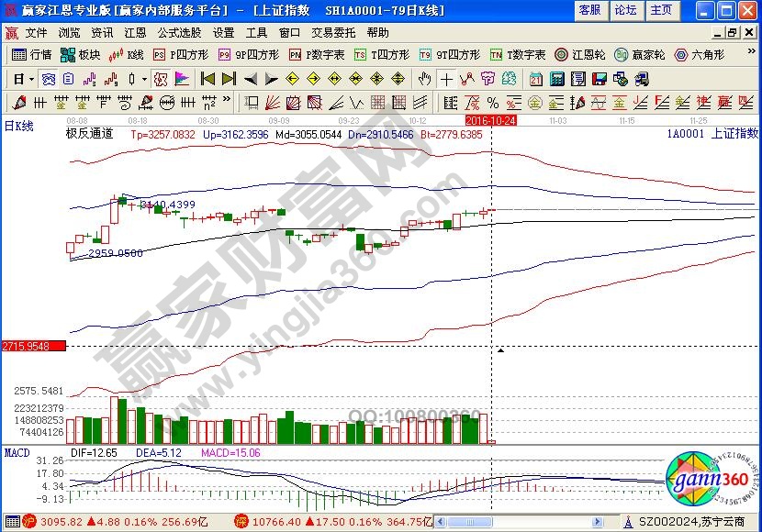Screen dimensions: 762x532
Task: Click the 论坛 forum button
Action: 625,10
